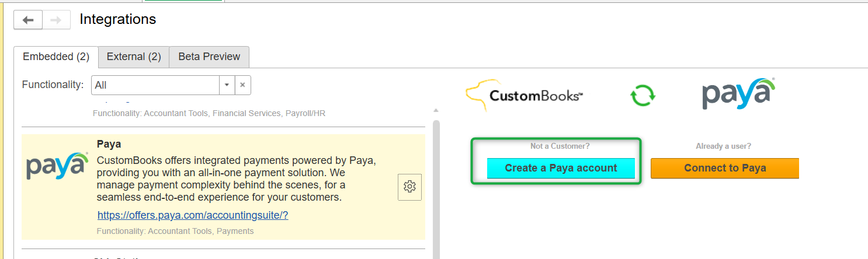Viewport: 868px width, 259px height.
Task: Select the list entry tagged Payroll/HR
Action: tap(209, 113)
